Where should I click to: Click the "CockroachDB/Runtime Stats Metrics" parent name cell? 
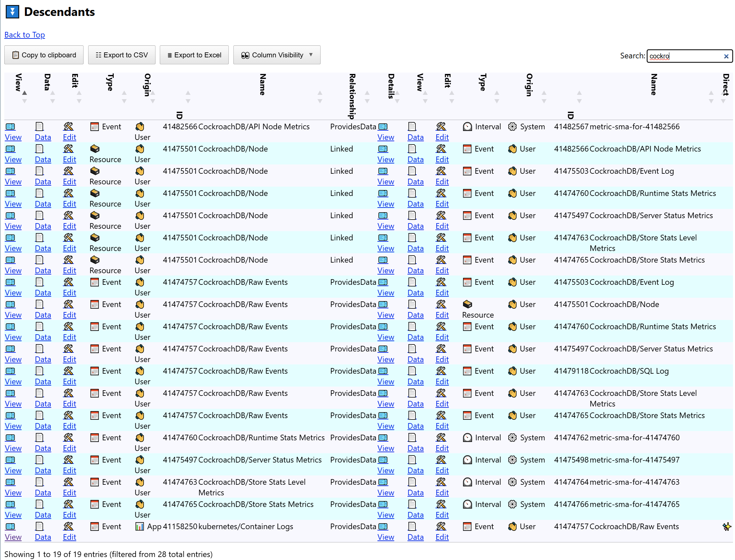pyautogui.click(x=261, y=438)
